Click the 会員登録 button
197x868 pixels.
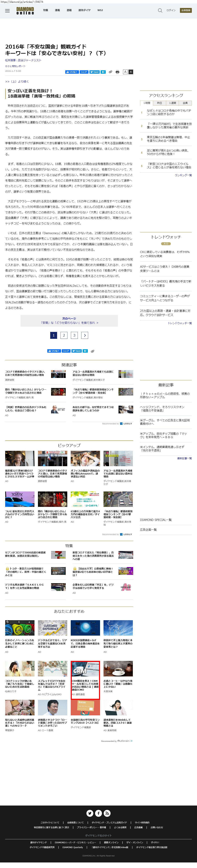pyautogui.click(x=186, y=10)
